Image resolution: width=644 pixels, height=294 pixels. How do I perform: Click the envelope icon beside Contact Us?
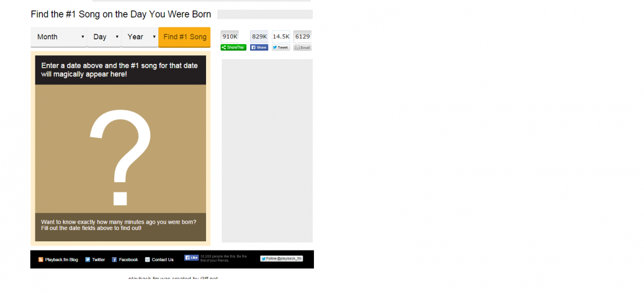(148, 260)
